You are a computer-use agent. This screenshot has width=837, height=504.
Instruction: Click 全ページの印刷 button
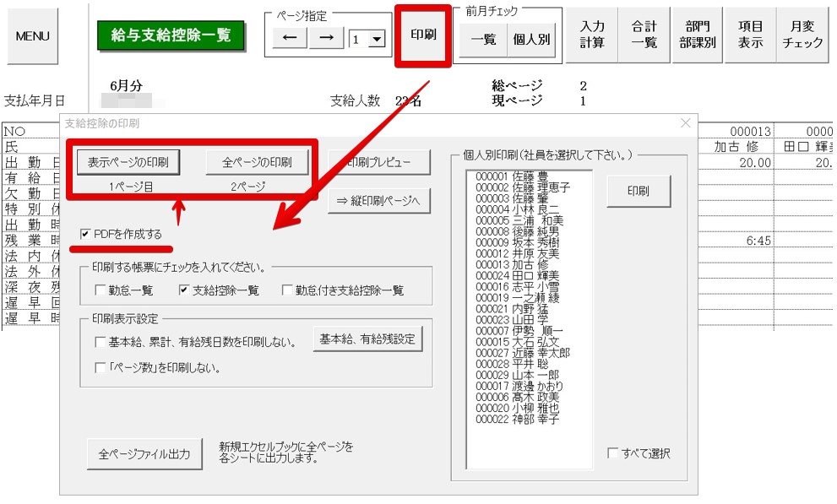click(258, 161)
